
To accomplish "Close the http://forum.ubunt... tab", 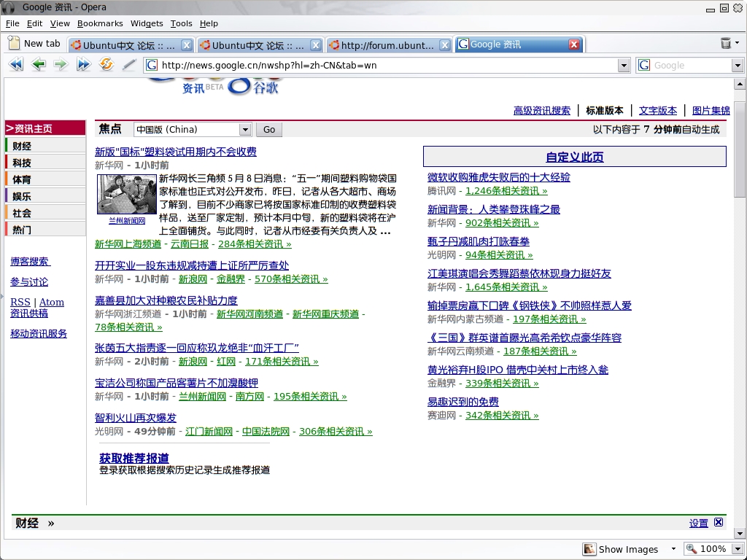I will click(x=444, y=45).
